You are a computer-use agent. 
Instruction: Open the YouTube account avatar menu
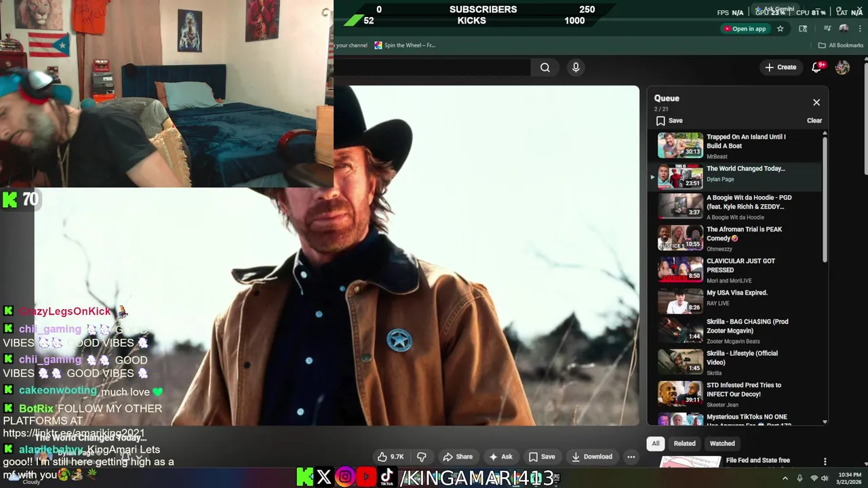coord(842,67)
